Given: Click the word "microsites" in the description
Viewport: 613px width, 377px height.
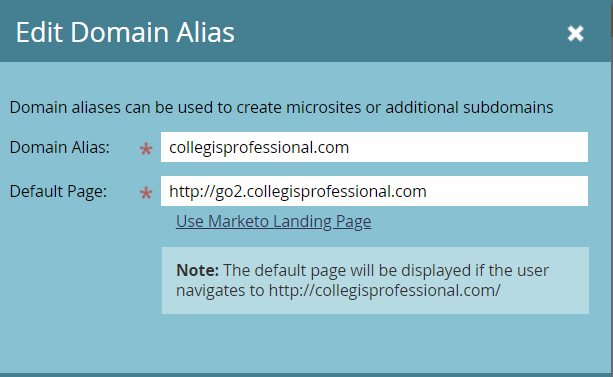Looking at the screenshot, I should 323,107.
